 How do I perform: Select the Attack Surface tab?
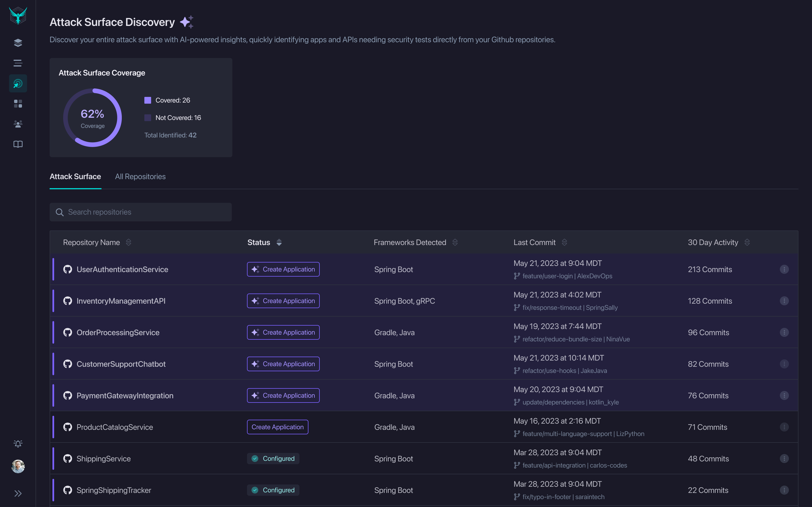(75, 176)
